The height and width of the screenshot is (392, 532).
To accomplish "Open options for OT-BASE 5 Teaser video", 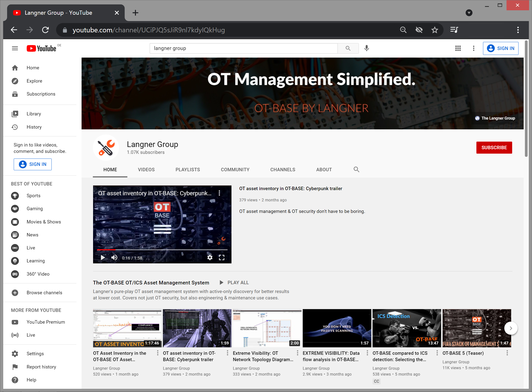I will pyautogui.click(x=507, y=353).
